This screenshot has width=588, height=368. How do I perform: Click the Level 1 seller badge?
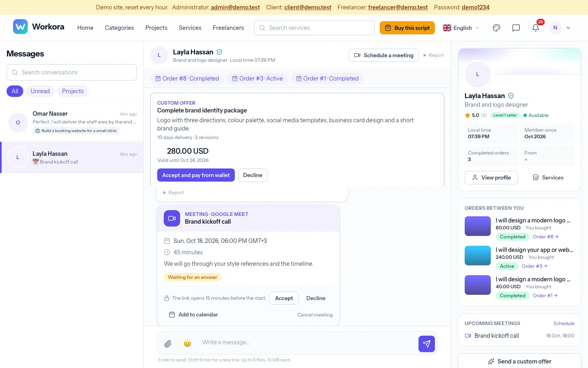505,115
